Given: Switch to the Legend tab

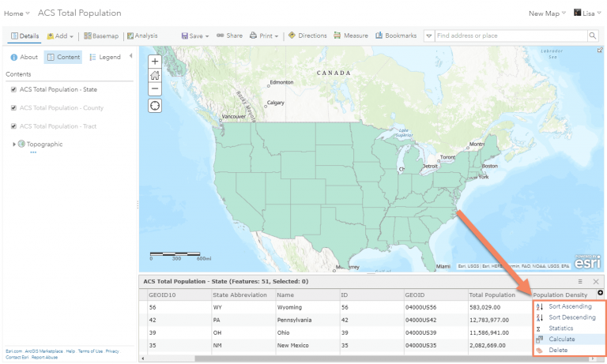Looking at the screenshot, I should [105, 58].
